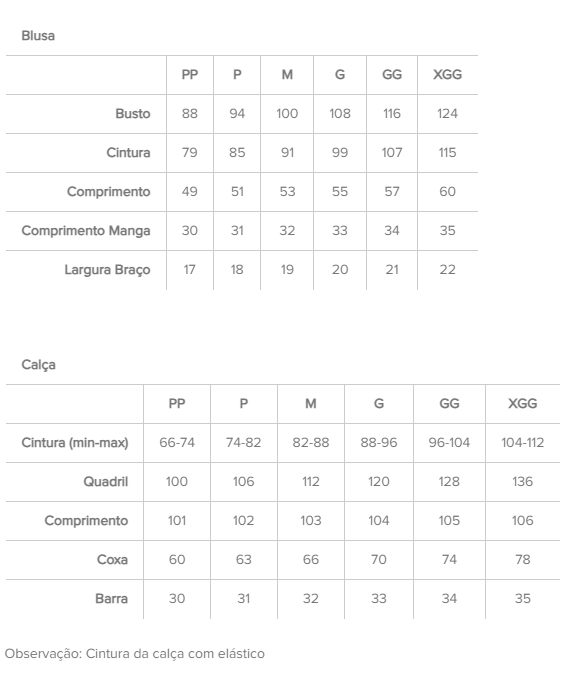Click the Quadril row label
582x676 pixels.
pos(106,482)
